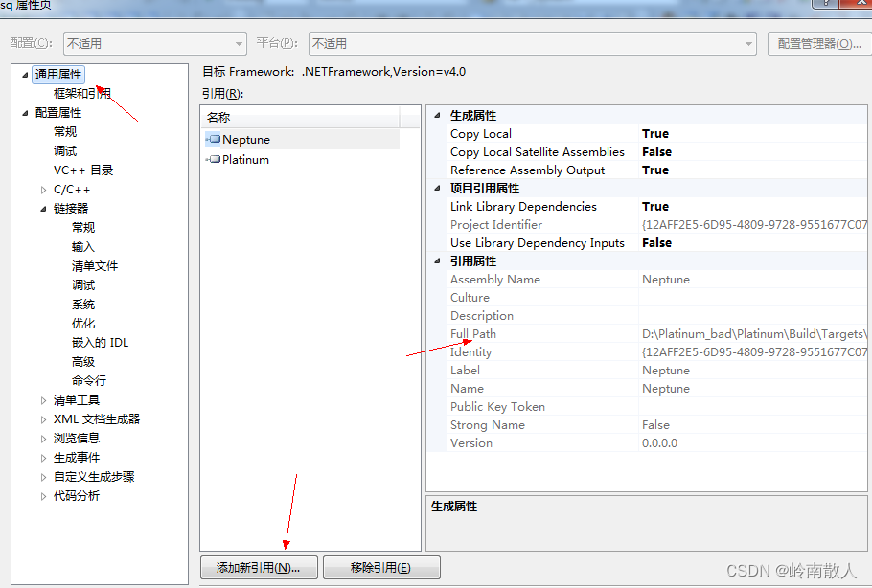This screenshot has width=872, height=588.
Task: Open the 配置 dropdown showing 不适用
Action: 237,43
